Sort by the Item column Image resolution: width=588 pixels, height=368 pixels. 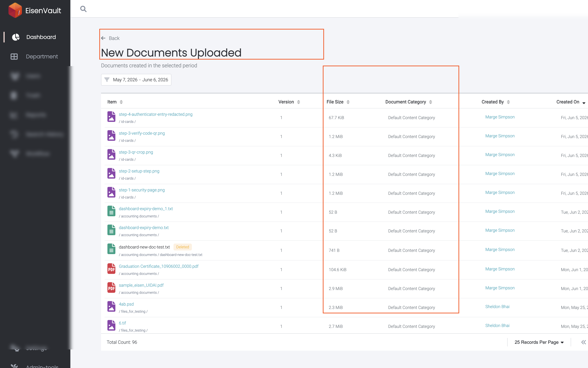coord(115,102)
